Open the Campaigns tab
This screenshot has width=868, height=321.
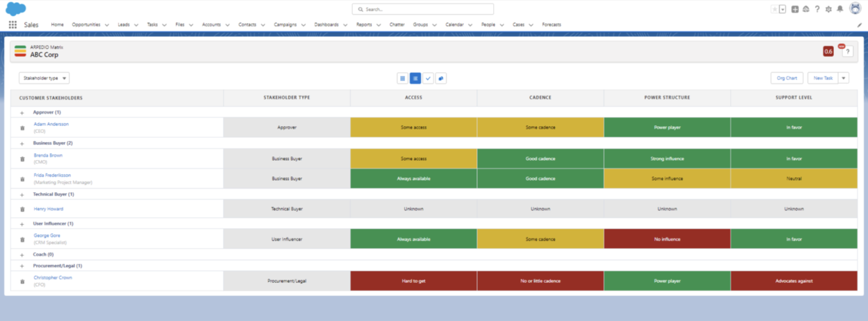285,24
